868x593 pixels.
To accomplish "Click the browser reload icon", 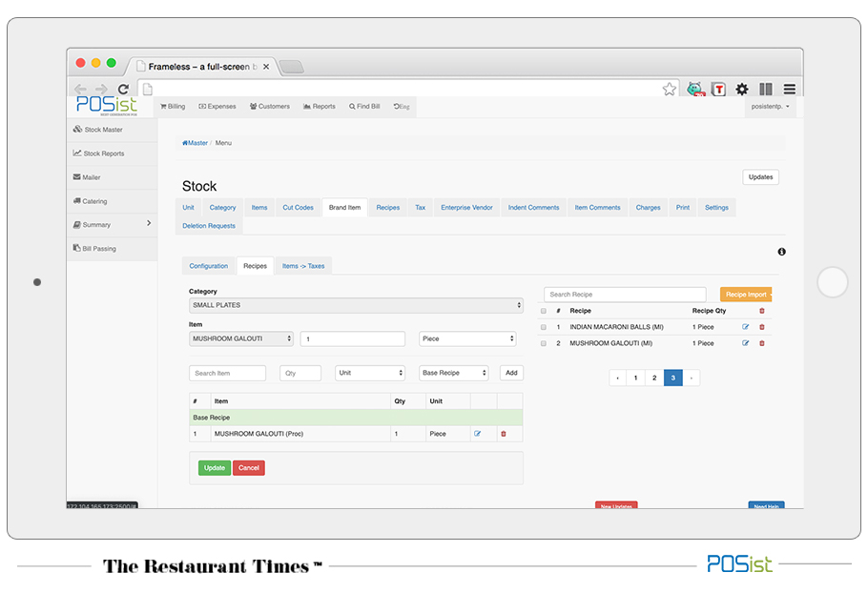I will [123, 89].
